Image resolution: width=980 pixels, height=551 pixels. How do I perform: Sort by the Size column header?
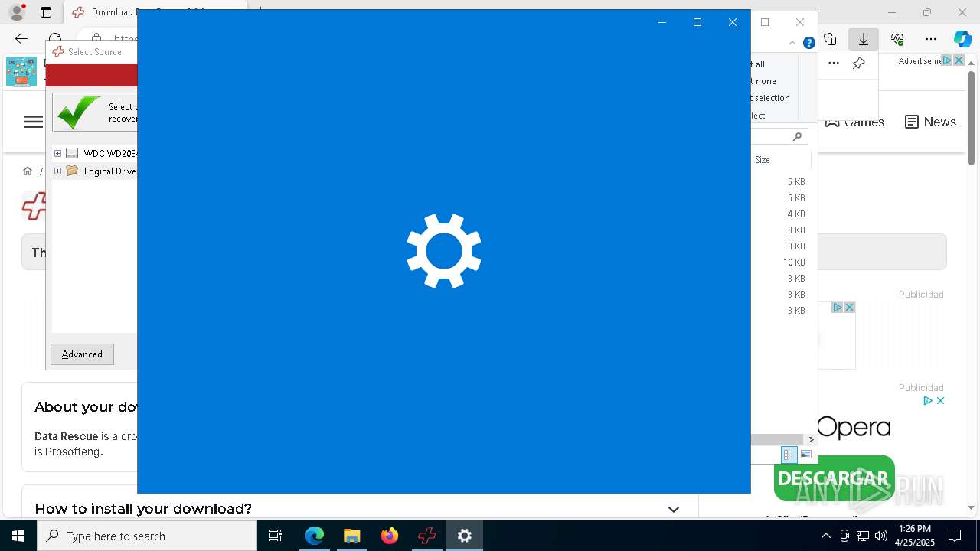[763, 160]
